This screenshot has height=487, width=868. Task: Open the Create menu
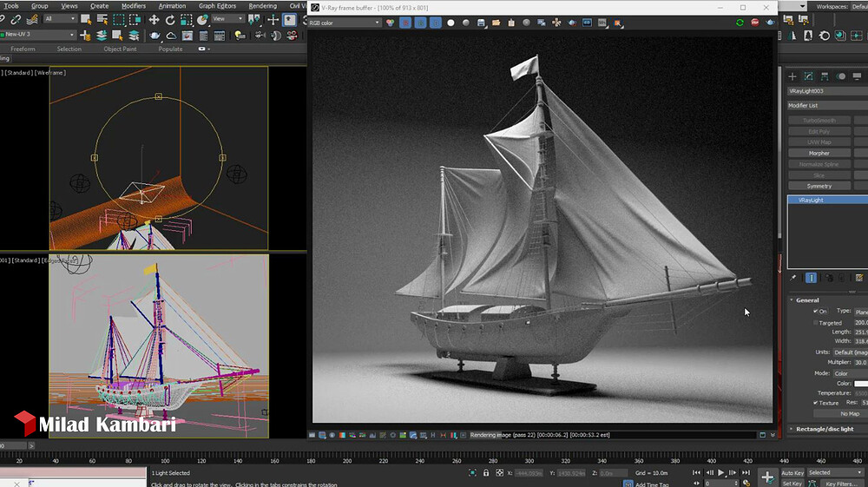[x=100, y=5]
